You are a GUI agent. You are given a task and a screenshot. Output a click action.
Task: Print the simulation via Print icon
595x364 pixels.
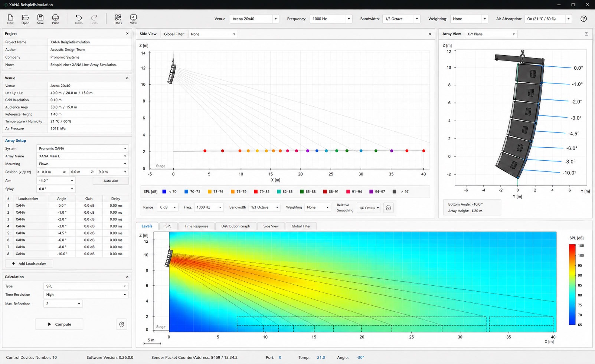click(x=55, y=19)
